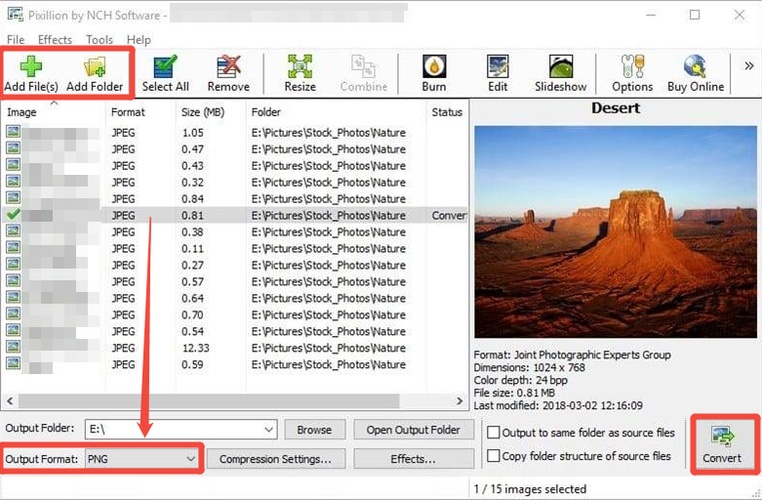The height and width of the screenshot is (500, 762).
Task: Click the Status column header
Action: pyautogui.click(x=447, y=112)
